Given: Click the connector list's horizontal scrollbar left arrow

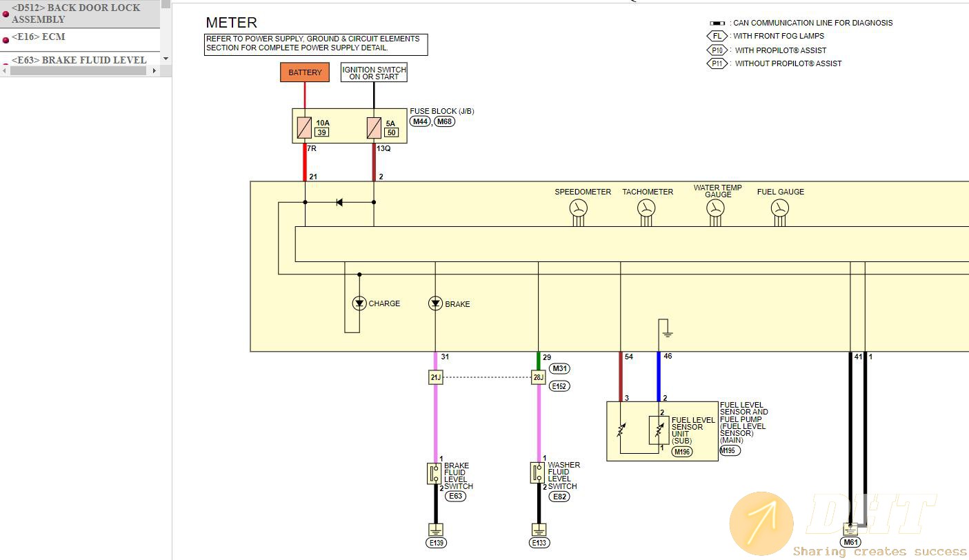Looking at the screenshot, I should [4, 70].
